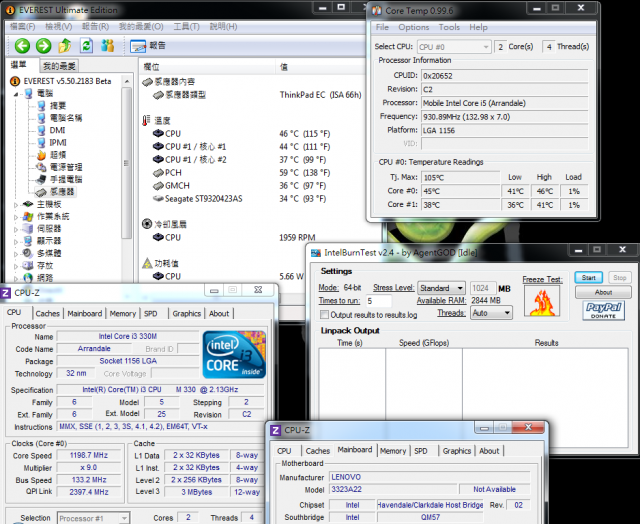Image resolution: width=640 pixels, height=524 pixels.
Task: Open the 檢視(V) menu in EVEREST
Action: pos(59,27)
